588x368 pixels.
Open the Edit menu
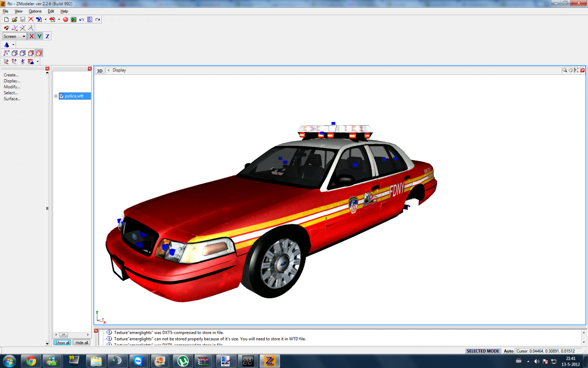[51, 11]
